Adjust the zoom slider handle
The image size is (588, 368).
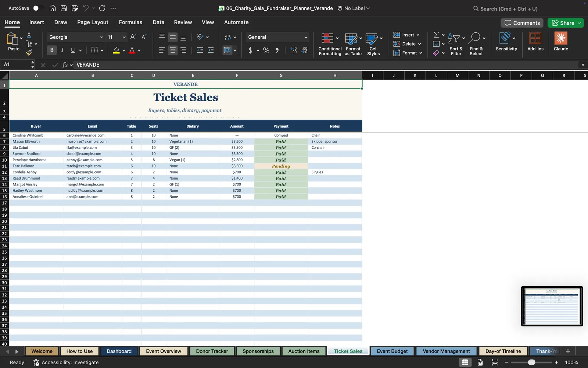[x=531, y=362]
